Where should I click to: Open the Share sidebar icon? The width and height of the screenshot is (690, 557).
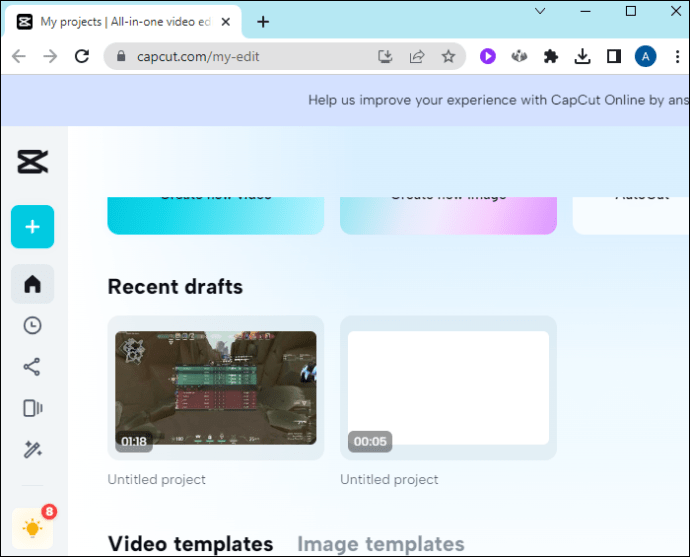(x=32, y=366)
